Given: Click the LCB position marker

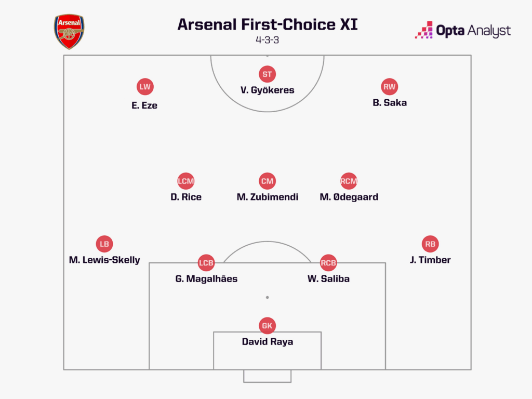Looking at the screenshot, I should point(206,263).
